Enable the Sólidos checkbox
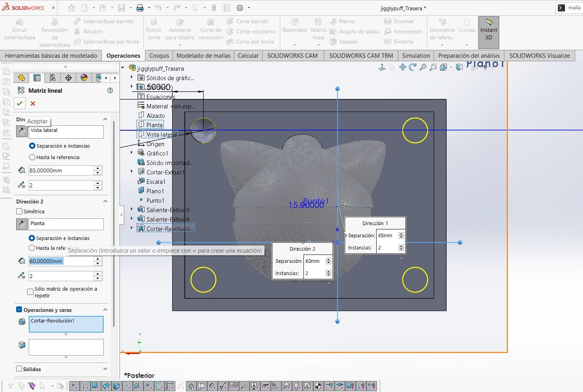Viewport: 583px width, 392px height. [x=19, y=369]
